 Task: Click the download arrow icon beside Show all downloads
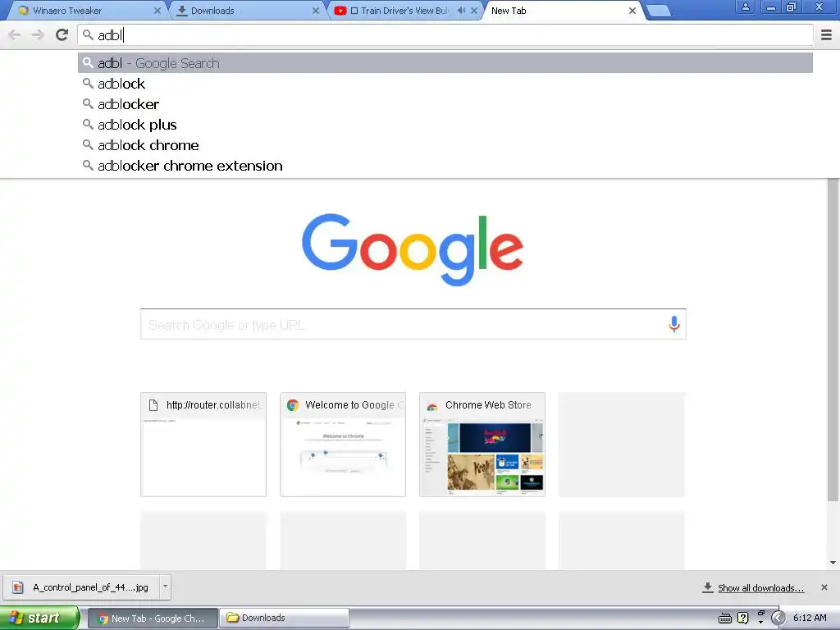[708, 587]
